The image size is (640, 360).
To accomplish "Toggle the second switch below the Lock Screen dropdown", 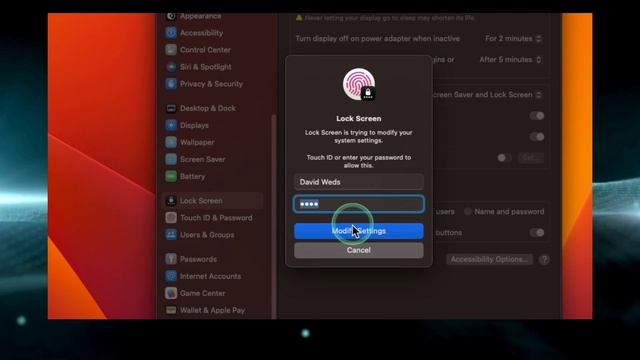I will (x=537, y=137).
